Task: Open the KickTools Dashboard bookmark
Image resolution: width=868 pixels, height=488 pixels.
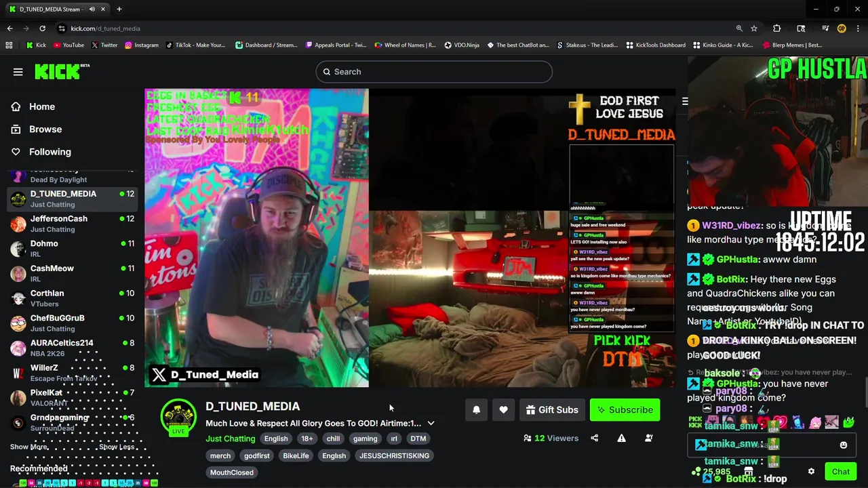Action: coord(656,45)
